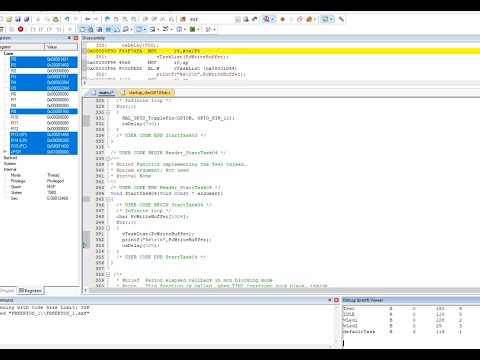Image resolution: width=480 pixels, height=360 pixels.
Task: Open the Watch windows dropdown arrow
Action: 131,29
